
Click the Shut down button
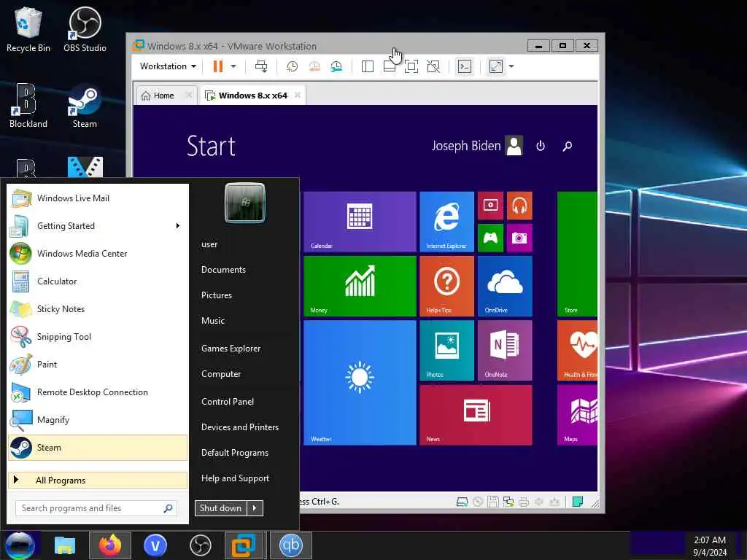click(221, 508)
